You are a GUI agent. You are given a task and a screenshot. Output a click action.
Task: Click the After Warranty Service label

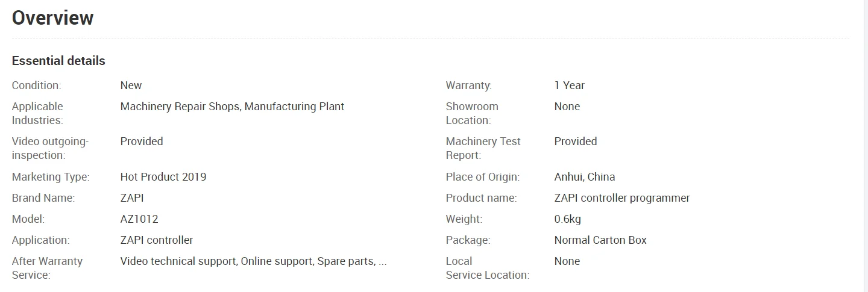tap(47, 268)
